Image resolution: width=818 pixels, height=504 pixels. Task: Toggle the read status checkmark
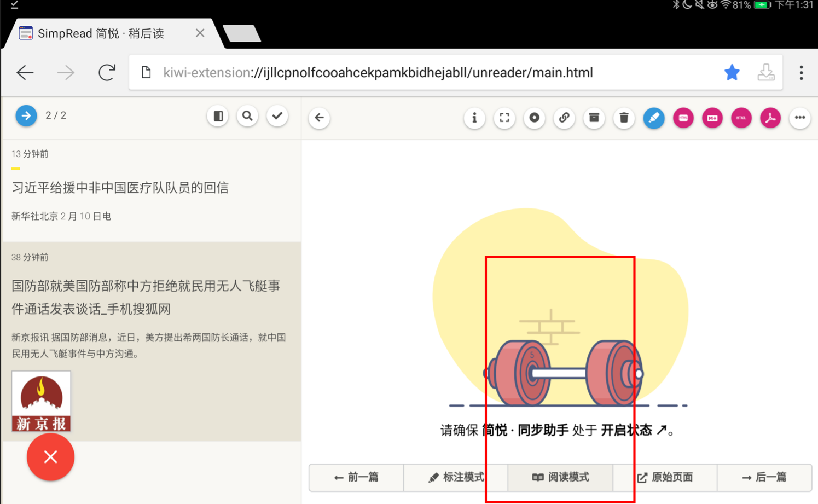point(277,115)
